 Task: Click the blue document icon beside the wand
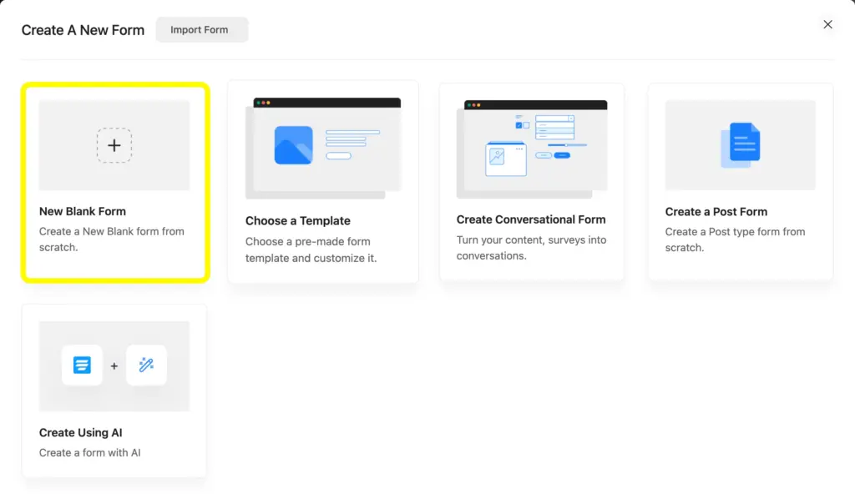click(x=81, y=365)
